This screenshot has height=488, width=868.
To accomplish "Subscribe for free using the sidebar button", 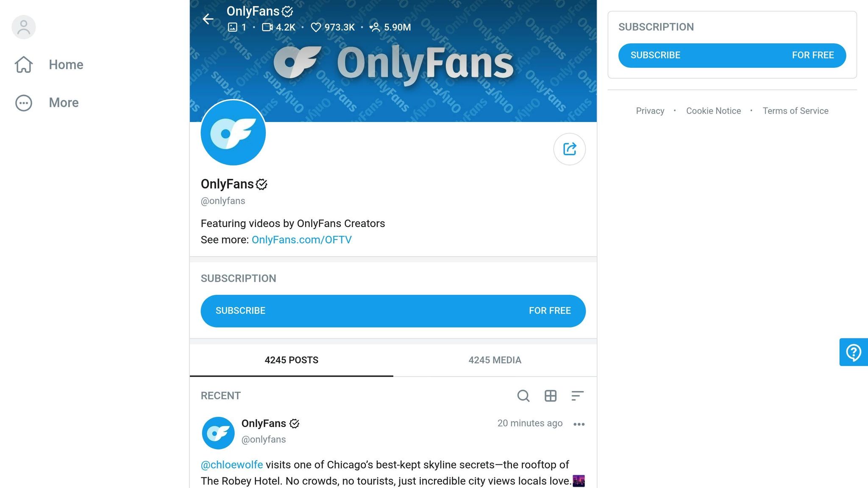I will point(732,55).
